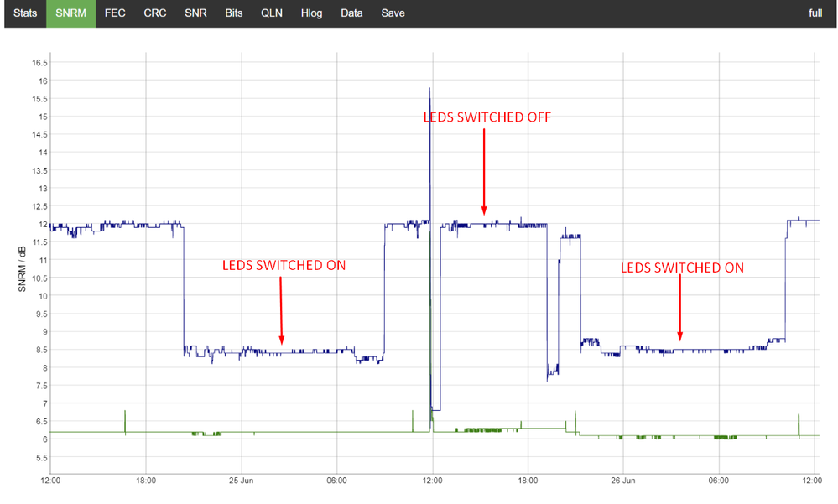This screenshot has height=504, width=838.
Task: Switch to the FEC tab
Action: click(115, 13)
